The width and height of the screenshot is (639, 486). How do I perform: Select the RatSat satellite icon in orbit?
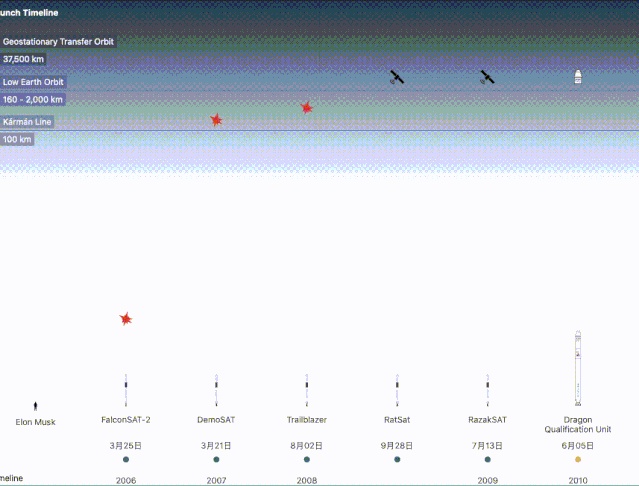[397, 77]
